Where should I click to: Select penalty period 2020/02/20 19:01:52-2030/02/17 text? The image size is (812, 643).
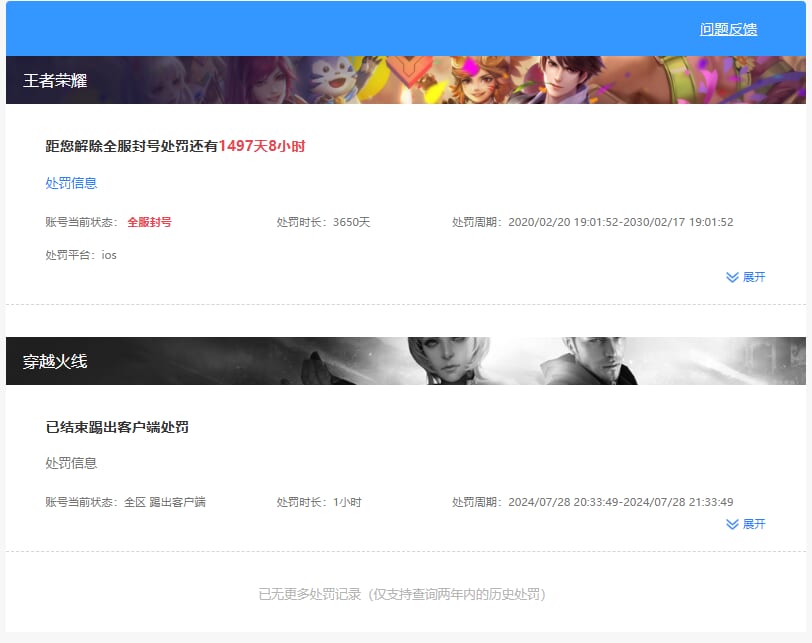tap(592, 222)
